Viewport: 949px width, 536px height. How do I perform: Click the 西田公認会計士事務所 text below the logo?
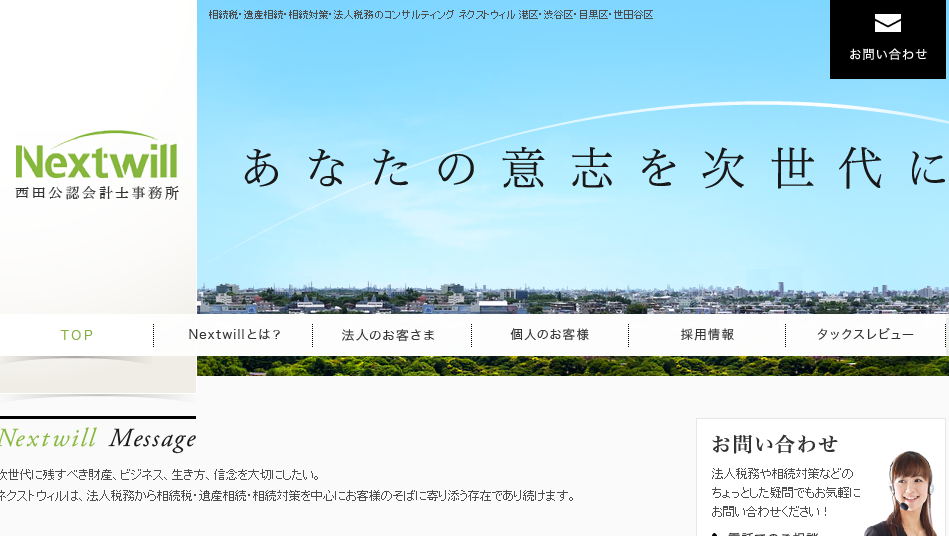click(97, 193)
